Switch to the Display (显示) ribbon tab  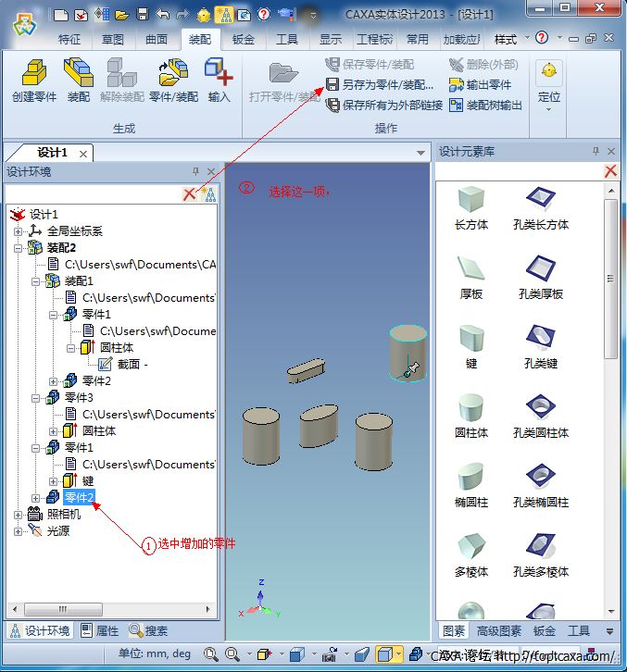(331, 40)
